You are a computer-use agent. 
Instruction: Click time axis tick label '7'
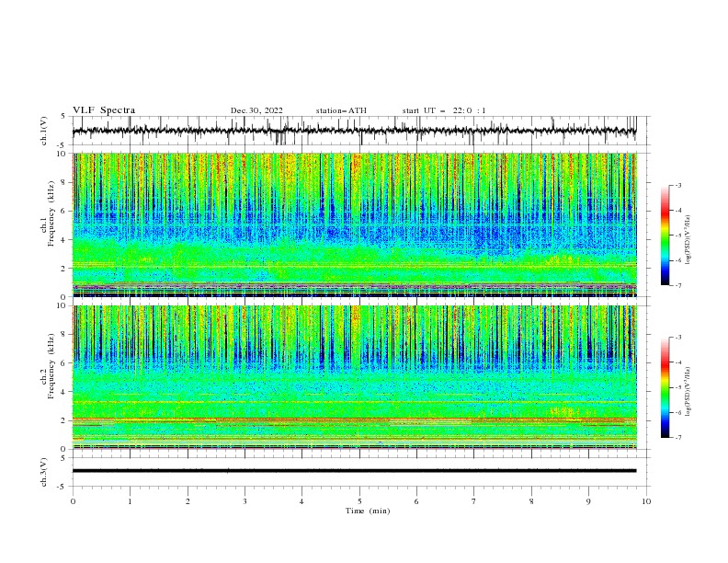click(474, 501)
